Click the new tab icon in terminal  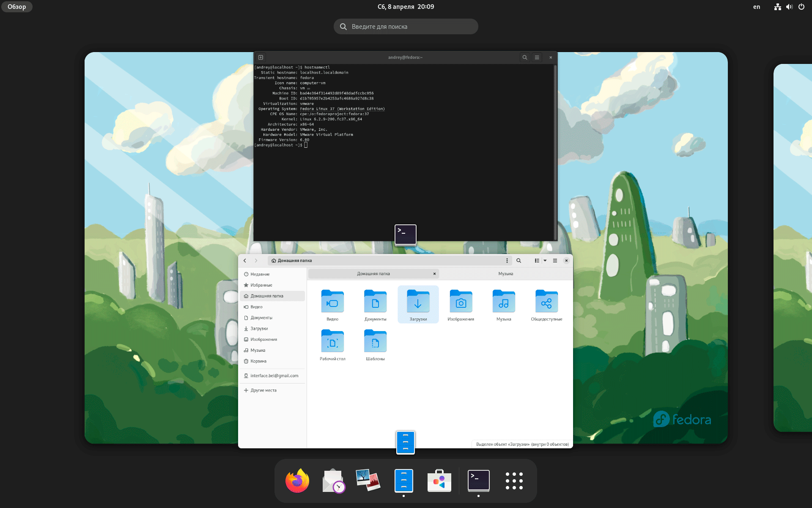pos(261,58)
